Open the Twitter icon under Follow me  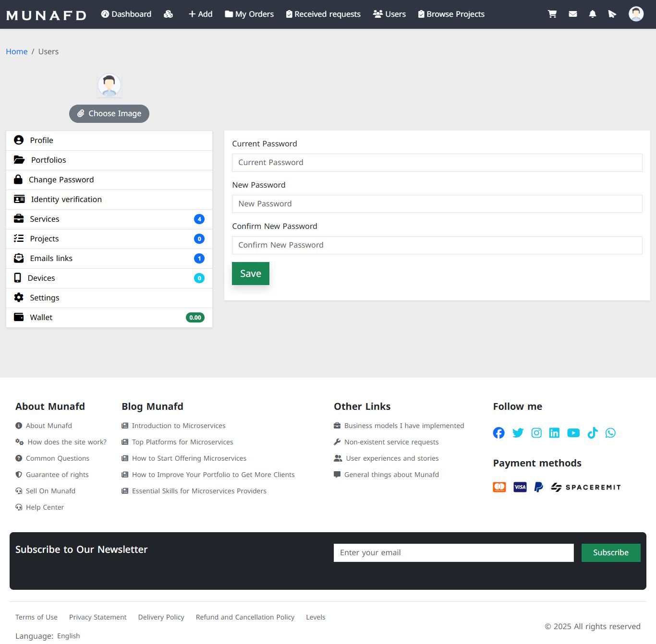pyautogui.click(x=518, y=433)
